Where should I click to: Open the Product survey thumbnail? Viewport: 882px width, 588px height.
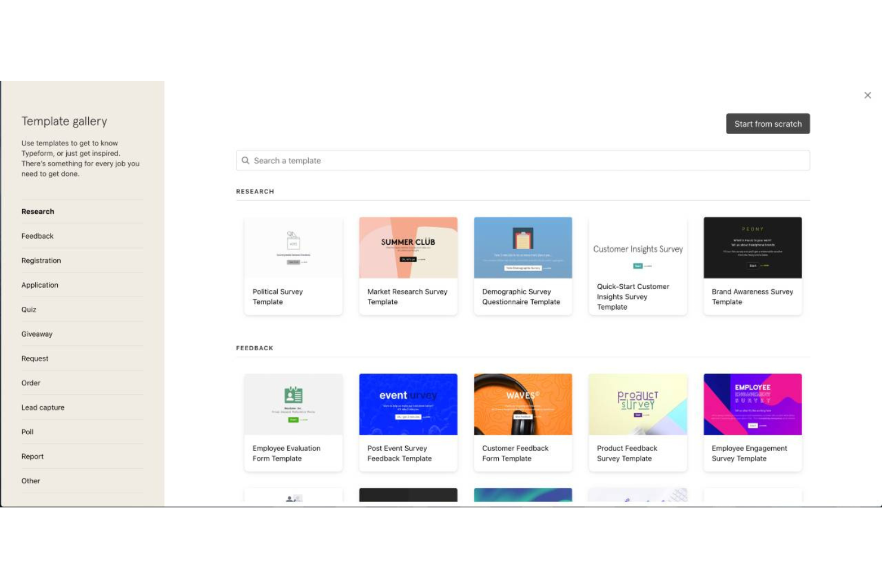pyautogui.click(x=638, y=404)
